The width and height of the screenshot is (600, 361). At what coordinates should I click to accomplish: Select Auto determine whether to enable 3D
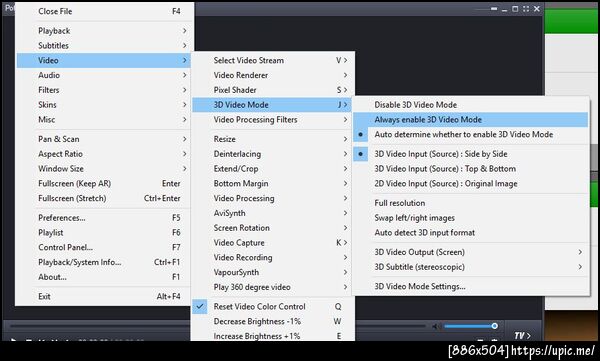471,135
